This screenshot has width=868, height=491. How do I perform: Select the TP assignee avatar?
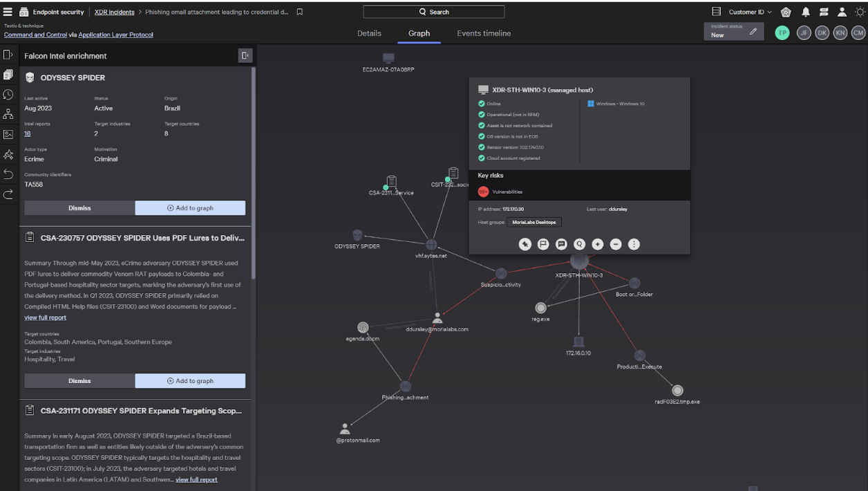782,33
